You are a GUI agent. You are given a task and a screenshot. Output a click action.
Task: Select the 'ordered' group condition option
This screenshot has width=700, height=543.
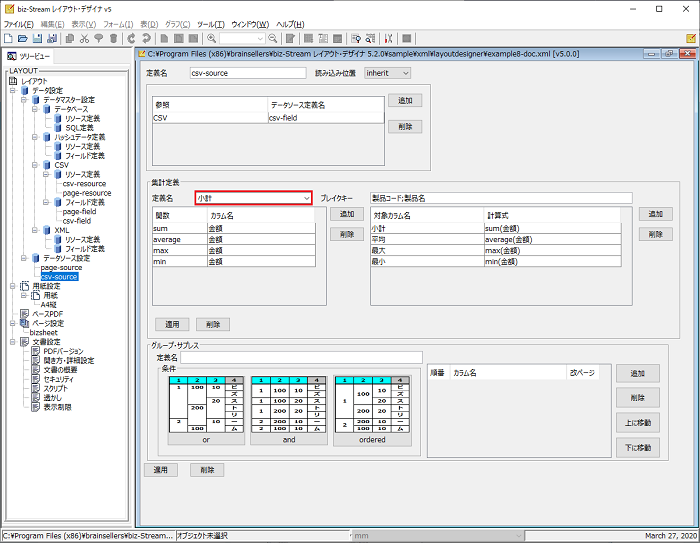[x=372, y=410]
